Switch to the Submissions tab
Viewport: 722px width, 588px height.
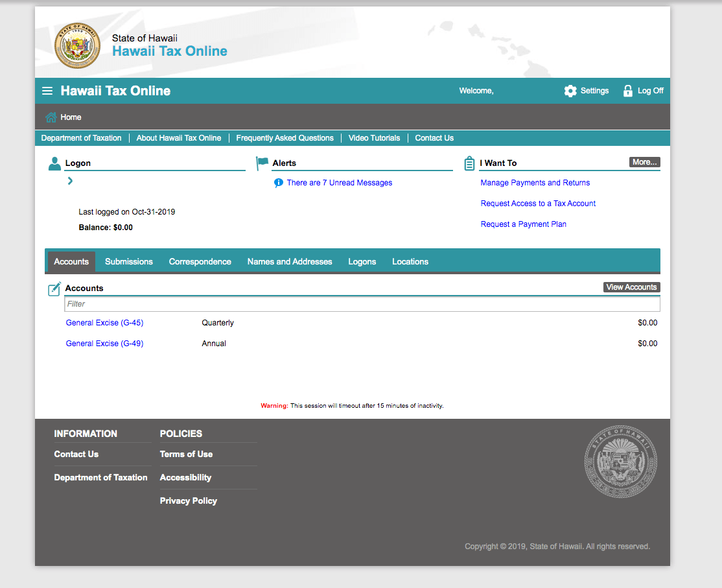[x=128, y=261]
